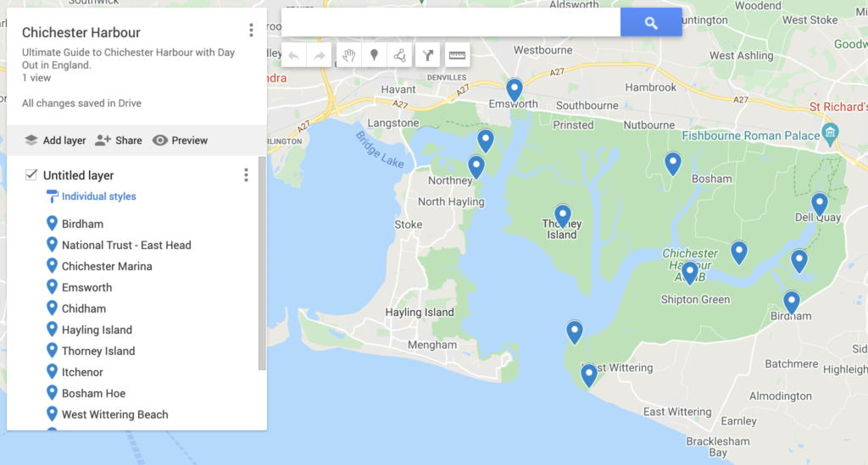The image size is (868, 465).
Task: Click the Fishbourne Roman Palace label
Action: 751,136
